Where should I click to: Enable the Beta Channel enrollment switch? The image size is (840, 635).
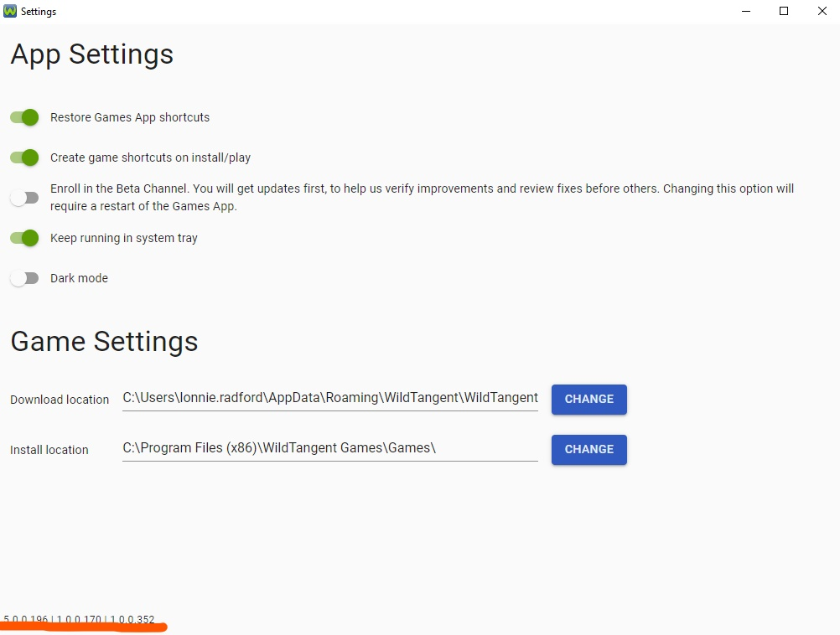click(x=24, y=198)
